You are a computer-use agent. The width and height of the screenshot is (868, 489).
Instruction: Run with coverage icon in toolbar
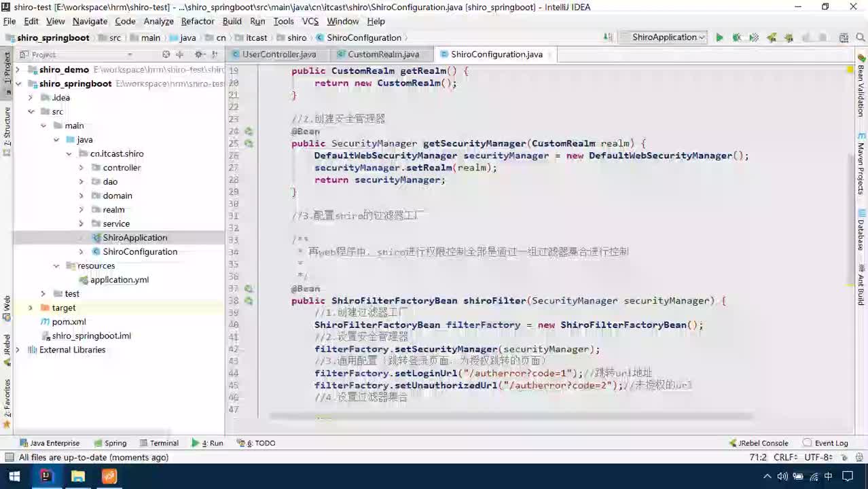tap(754, 38)
